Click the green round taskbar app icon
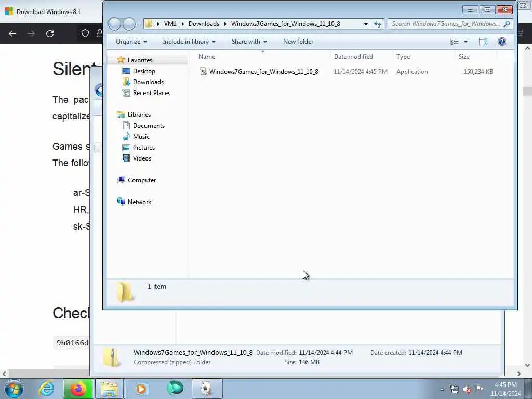This screenshot has height=399, width=532. tap(175, 389)
